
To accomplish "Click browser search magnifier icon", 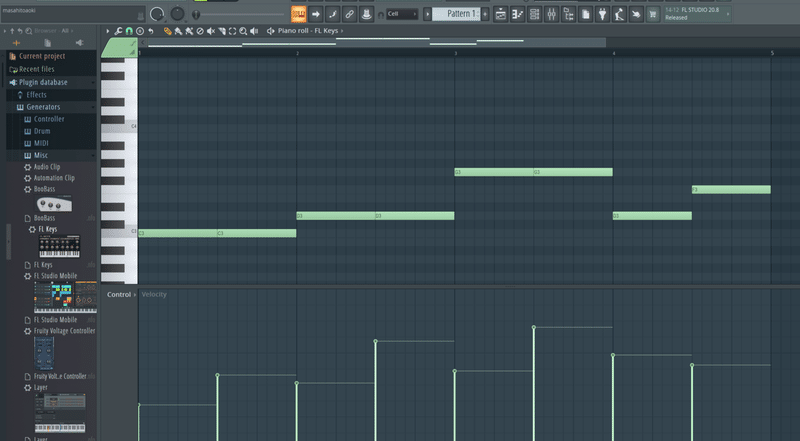I will click(29, 31).
